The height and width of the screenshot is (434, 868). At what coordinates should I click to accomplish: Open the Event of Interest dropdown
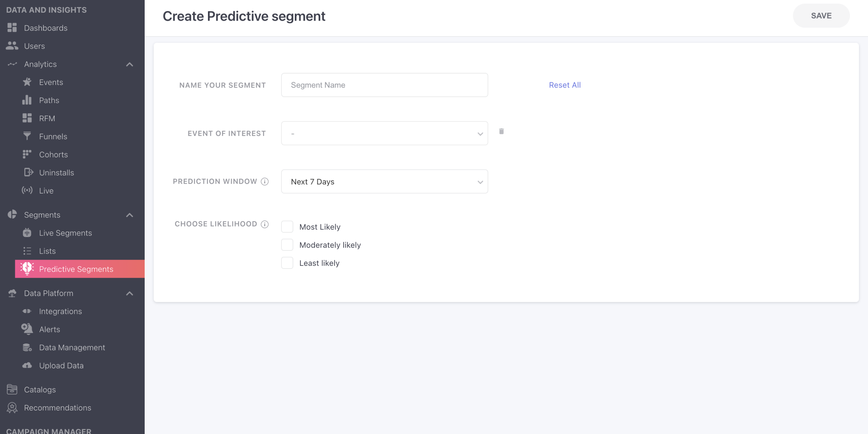click(x=384, y=133)
